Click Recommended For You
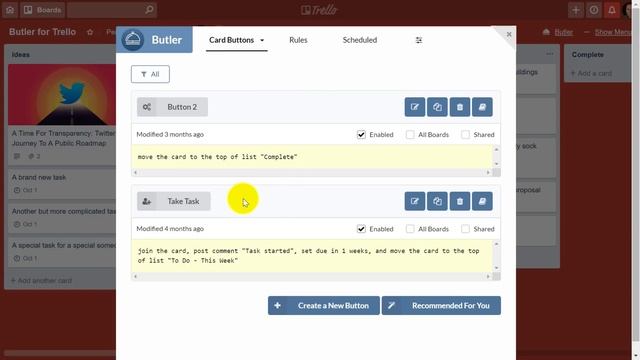Image resolution: width=640 pixels, height=360 pixels. (441, 305)
